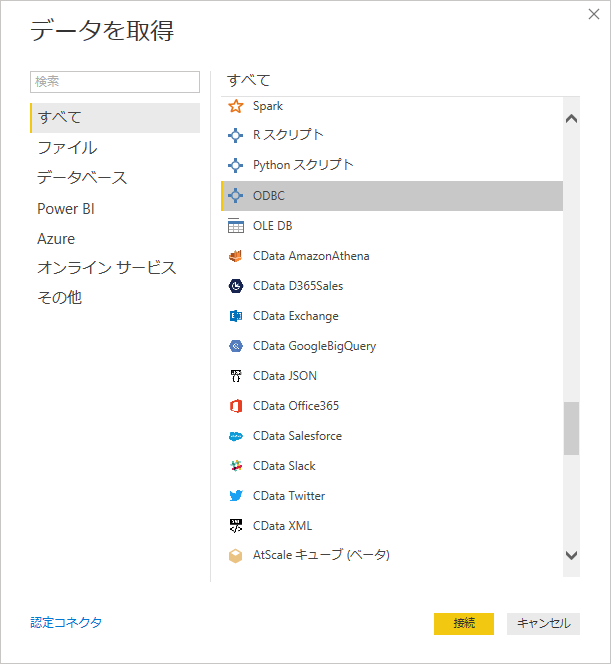Image resolution: width=612 pixels, height=664 pixels.
Task: Click the CData Twitter bird icon
Action: pyautogui.click(x=236, y=496)
